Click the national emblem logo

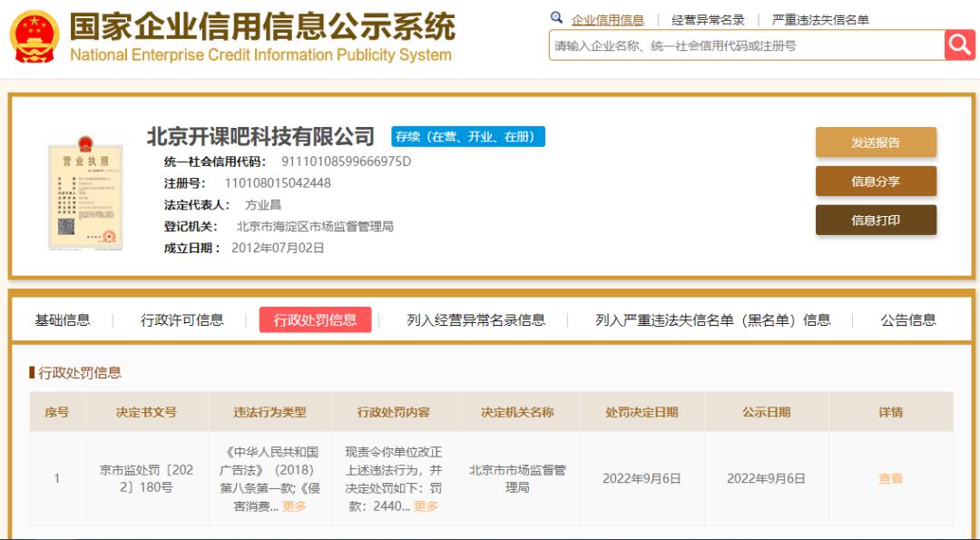pyautogui.click(x=34, y=36)
